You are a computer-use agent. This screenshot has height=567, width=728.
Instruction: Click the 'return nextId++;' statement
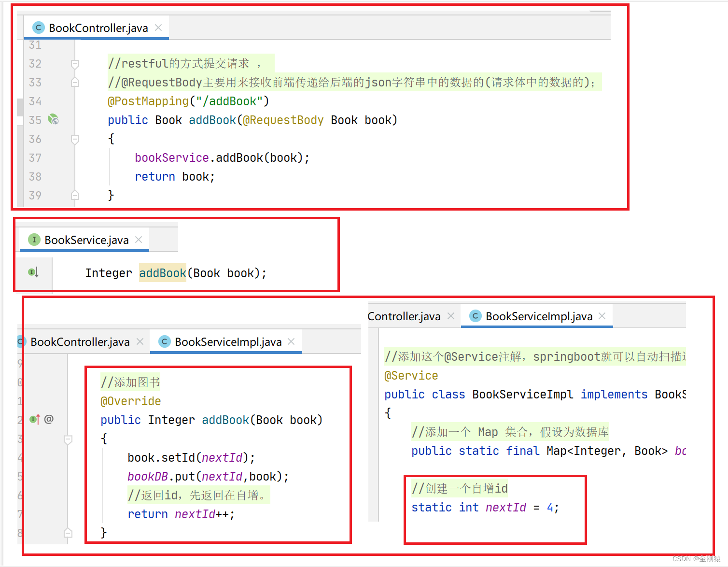pos(181,514)
